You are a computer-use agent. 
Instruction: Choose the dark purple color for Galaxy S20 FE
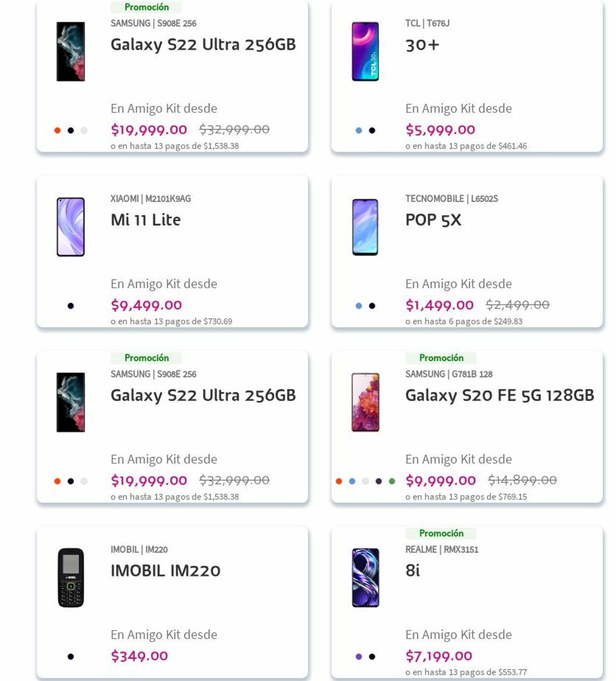(x=378, y=481)
